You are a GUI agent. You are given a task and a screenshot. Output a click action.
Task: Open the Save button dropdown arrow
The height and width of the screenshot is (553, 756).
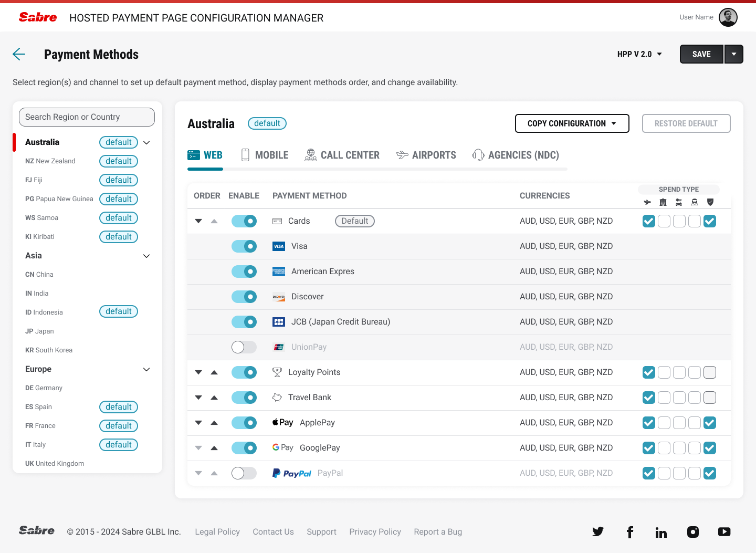(734, 54)
